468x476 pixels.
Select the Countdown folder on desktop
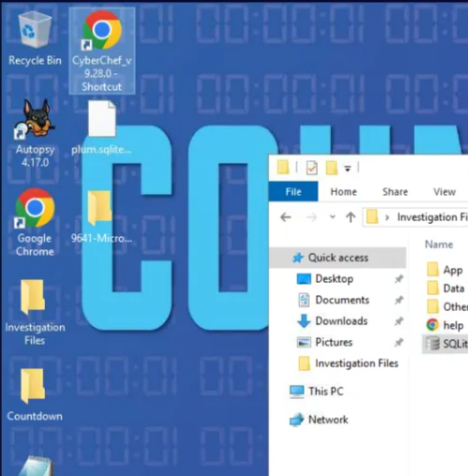coord(35,395)
